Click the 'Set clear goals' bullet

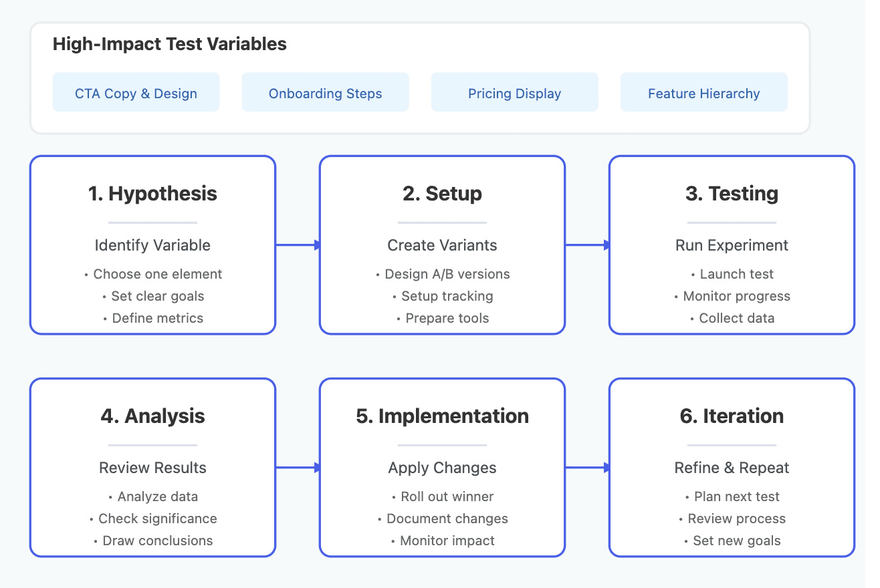point(152,296)
